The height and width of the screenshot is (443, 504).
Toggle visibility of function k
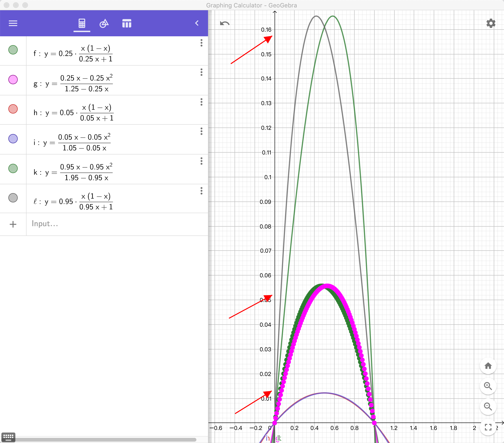click(13, 168)
